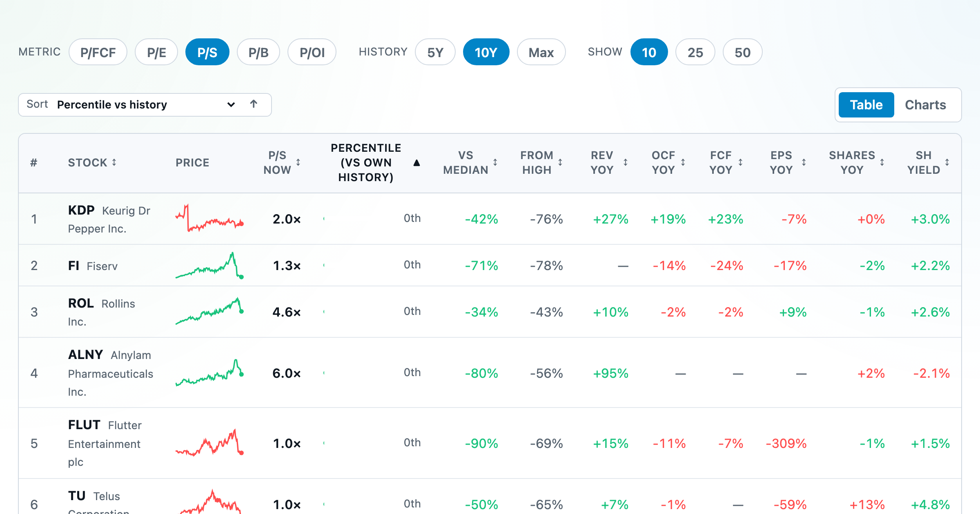The height and width of the screenshot is (514, 980).
Task: Select the P/OI metric pill
Action: (312, 52)
